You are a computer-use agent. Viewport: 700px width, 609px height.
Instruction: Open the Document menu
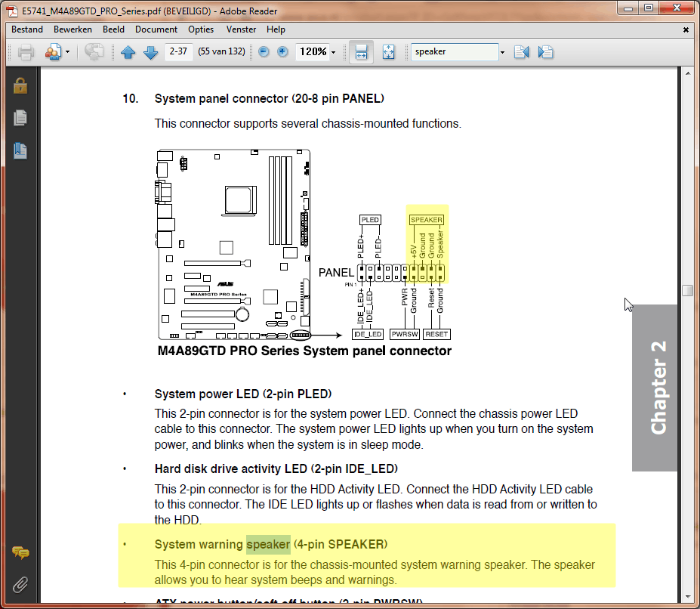pos(156,29)
